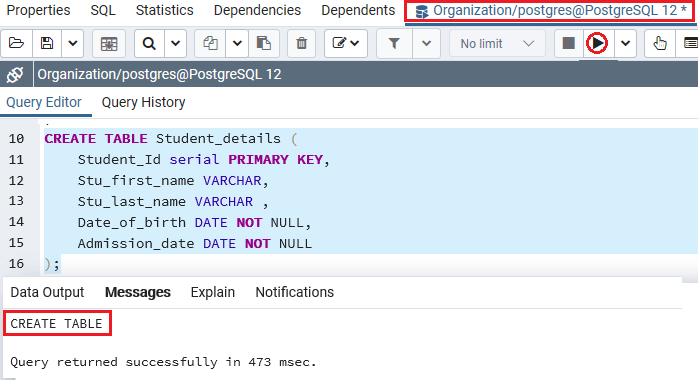
Task: Open the Dependents tab
Action: (358, 10)
